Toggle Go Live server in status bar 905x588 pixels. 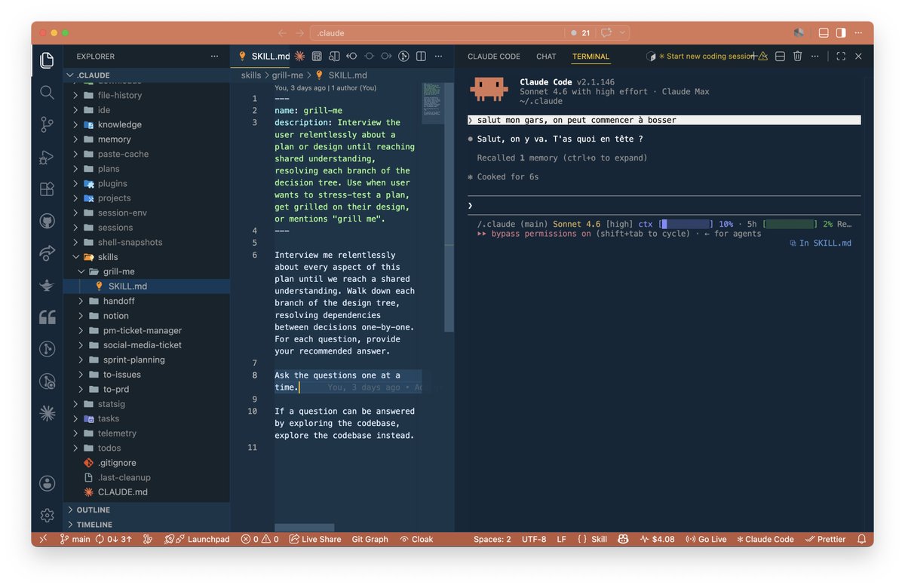(706, 539)
